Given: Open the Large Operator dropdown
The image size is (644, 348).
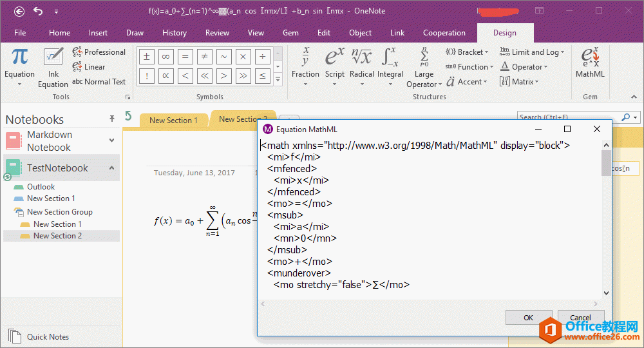Looking at the screenshot, I should tap(424, 68).
